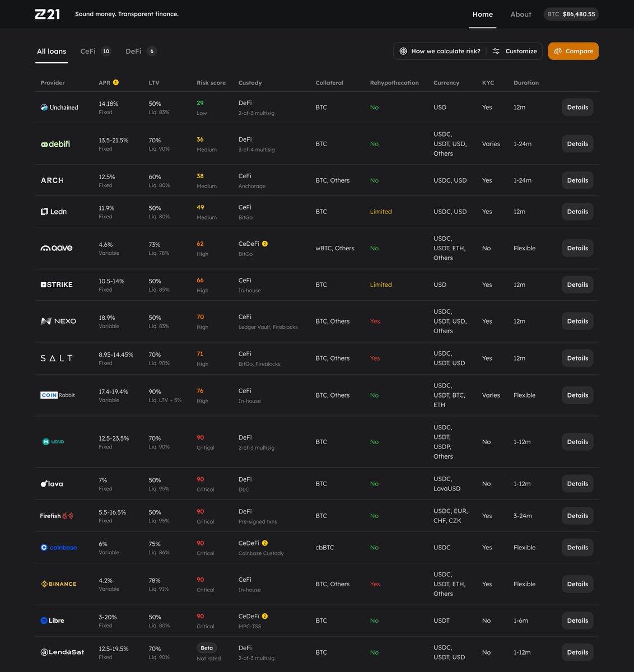634x672 pixels.
Task: Open Details for LendaSat
Action: point(577,652)
